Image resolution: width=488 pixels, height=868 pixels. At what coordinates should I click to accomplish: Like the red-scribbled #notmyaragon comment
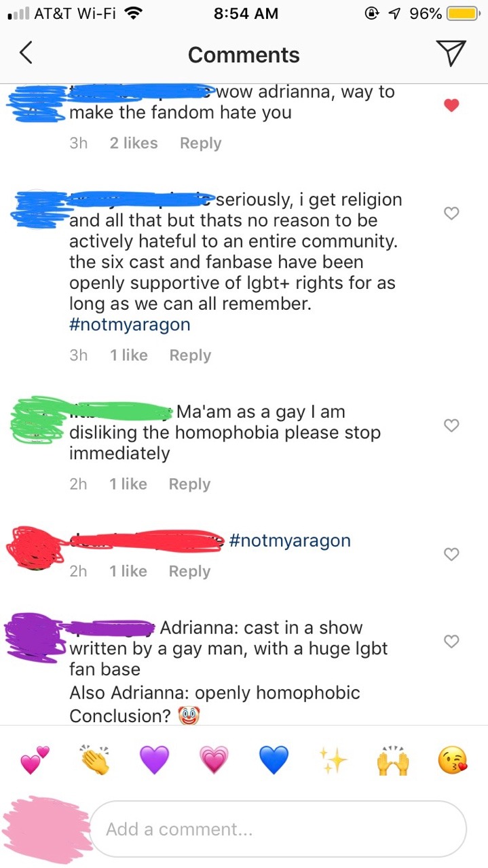[451, 554]
